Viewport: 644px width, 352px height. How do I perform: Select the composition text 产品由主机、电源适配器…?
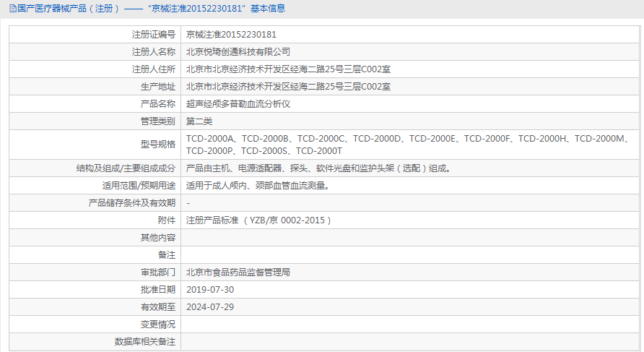click(318, 168)
